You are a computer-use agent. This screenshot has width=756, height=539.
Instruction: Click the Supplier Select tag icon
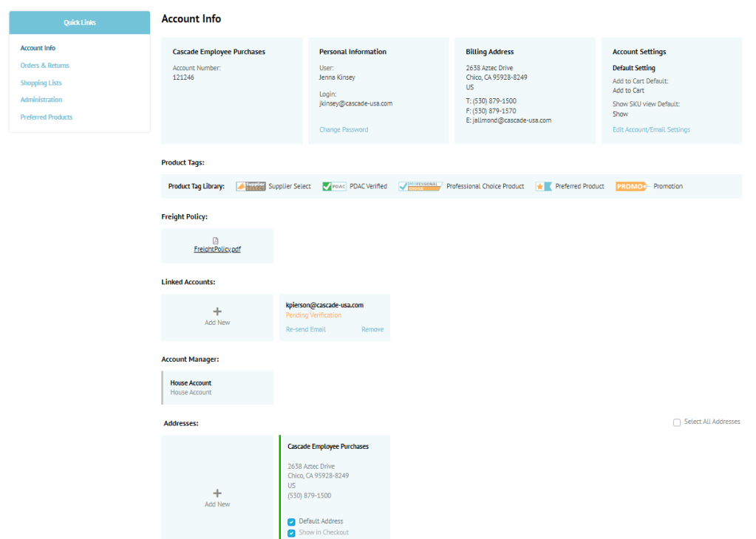251,186
